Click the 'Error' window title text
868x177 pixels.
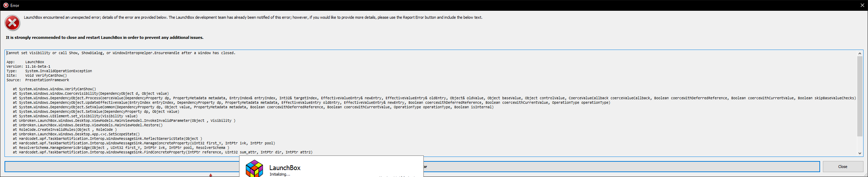[x=15, y=6]
